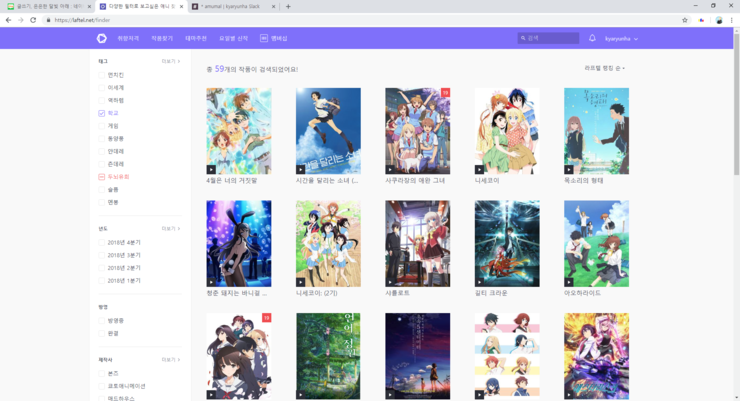Click the play icon on the 4월은 너의 거짓말 poster
Viewport: 740px width, 401px height.
211,169
